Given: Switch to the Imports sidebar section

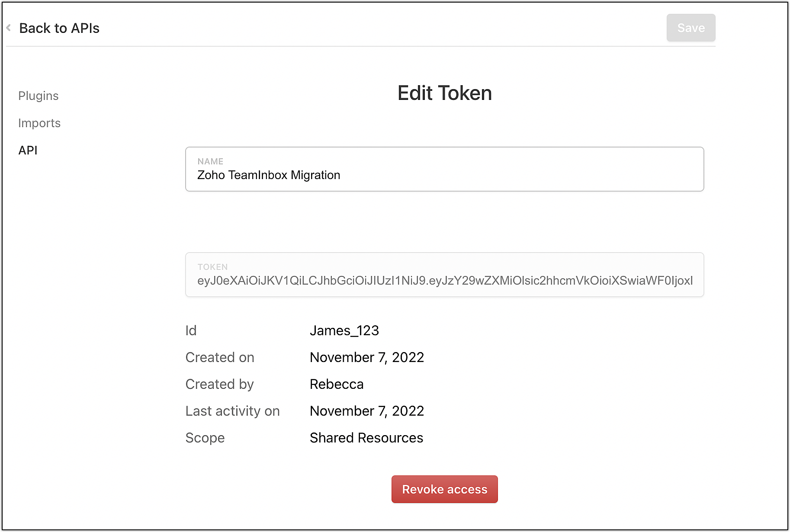Looking at the screenshot, I should (x=39, y=123).
